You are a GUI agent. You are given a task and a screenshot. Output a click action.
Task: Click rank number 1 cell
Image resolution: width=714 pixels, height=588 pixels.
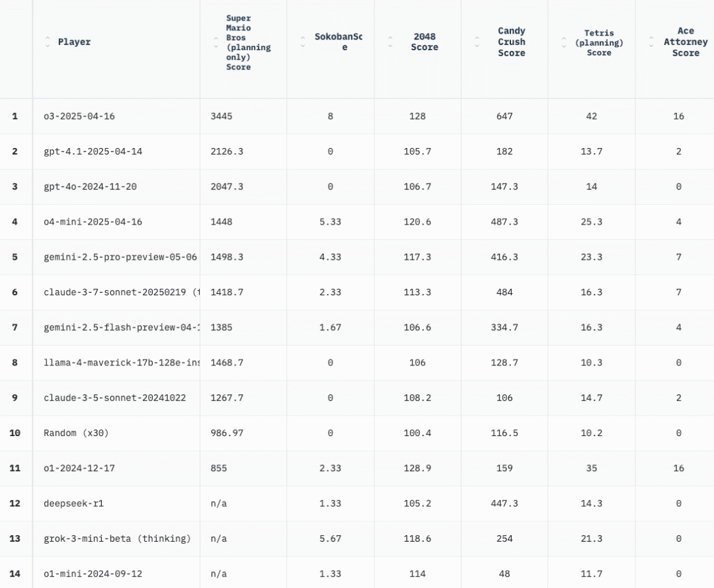[x=15, y=116]
